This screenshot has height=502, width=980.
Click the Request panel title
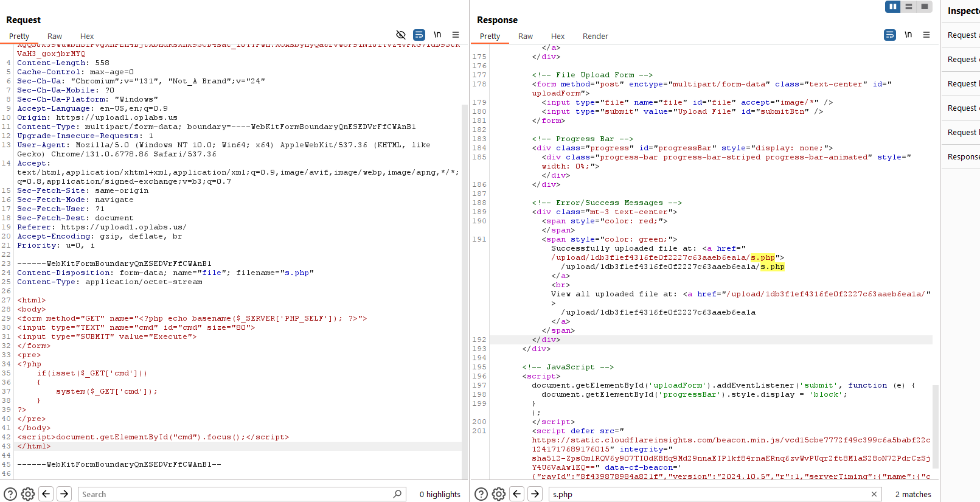[x=23, y=20]
